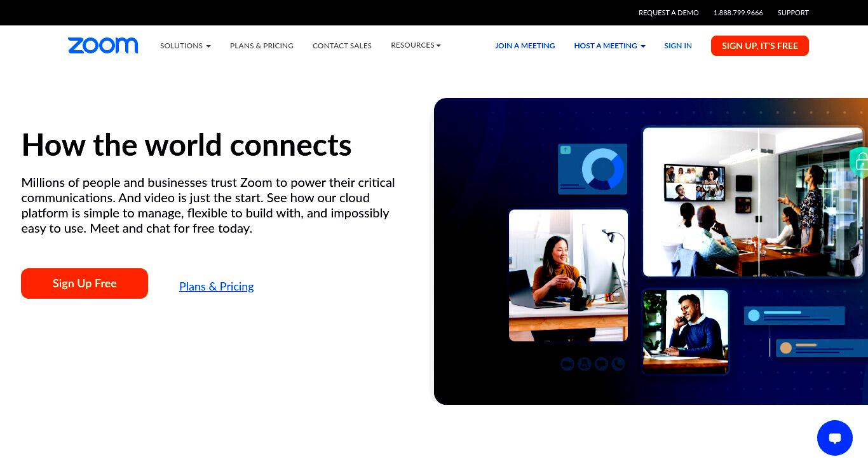
Task: Open the Support link
Action: [793, 13]
